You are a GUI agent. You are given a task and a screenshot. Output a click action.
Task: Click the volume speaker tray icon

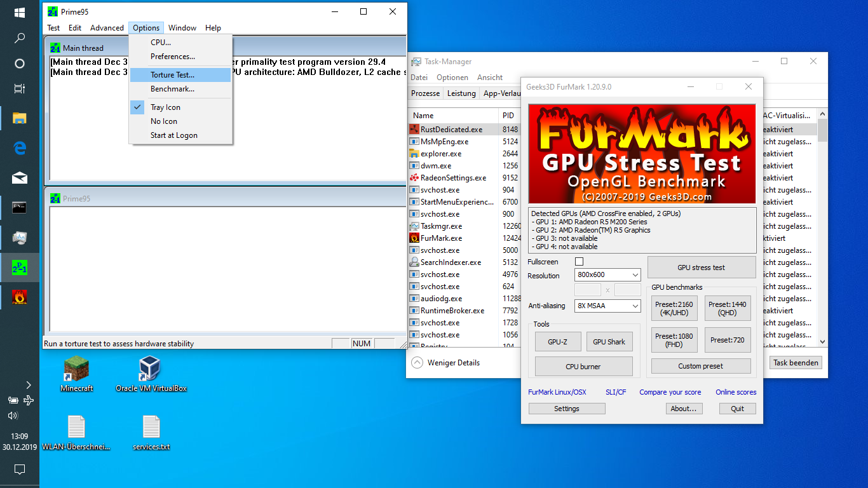click(12, 416)
